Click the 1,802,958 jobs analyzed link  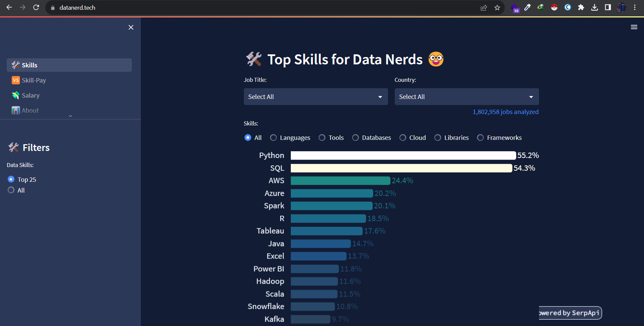coord(505,112)
